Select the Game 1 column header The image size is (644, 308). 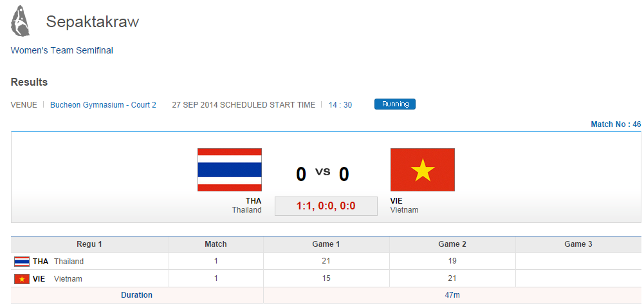click(x=326, y=244)
